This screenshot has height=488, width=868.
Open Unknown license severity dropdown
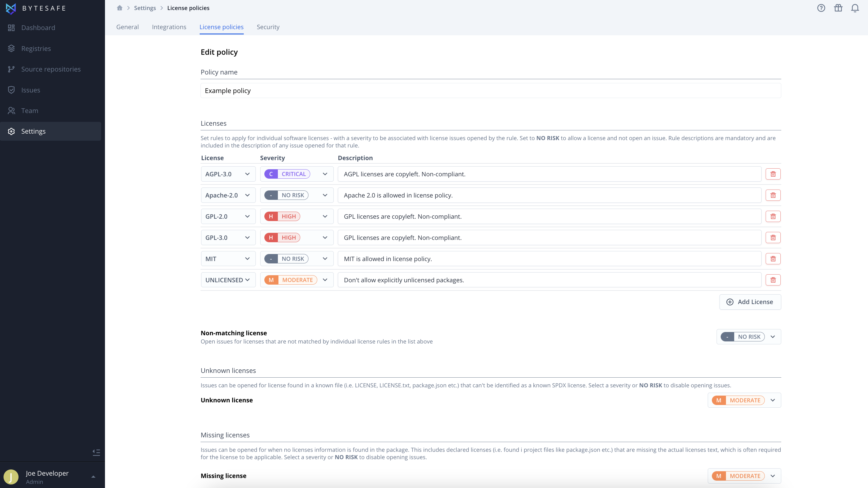coord(744,400)
